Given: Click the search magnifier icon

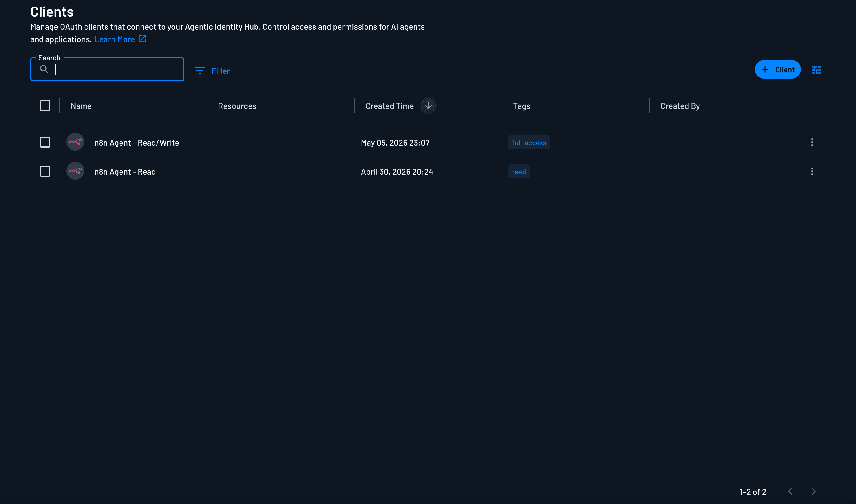Looking at the screenshot, I should [x=44, y=69].
